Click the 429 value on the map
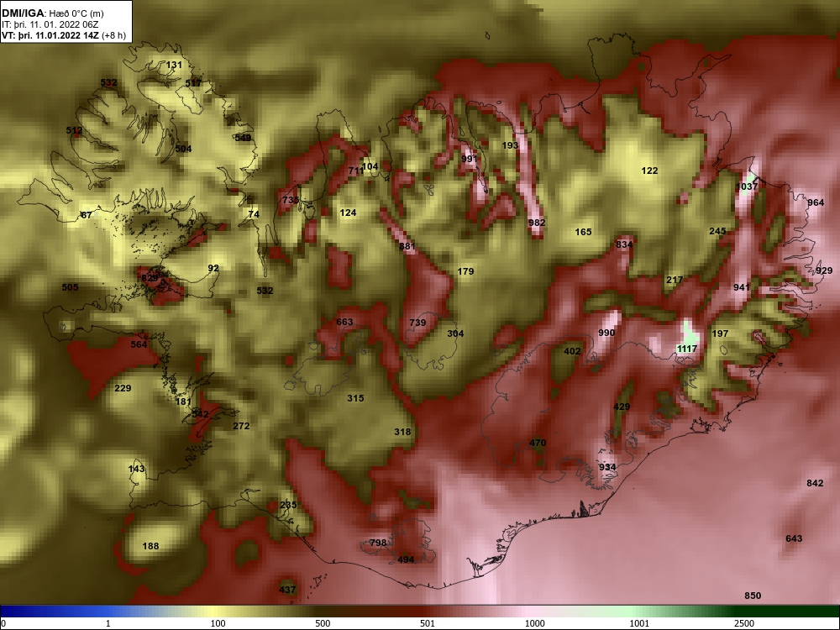The image size is (840, 630). click(x=622, y=407)
